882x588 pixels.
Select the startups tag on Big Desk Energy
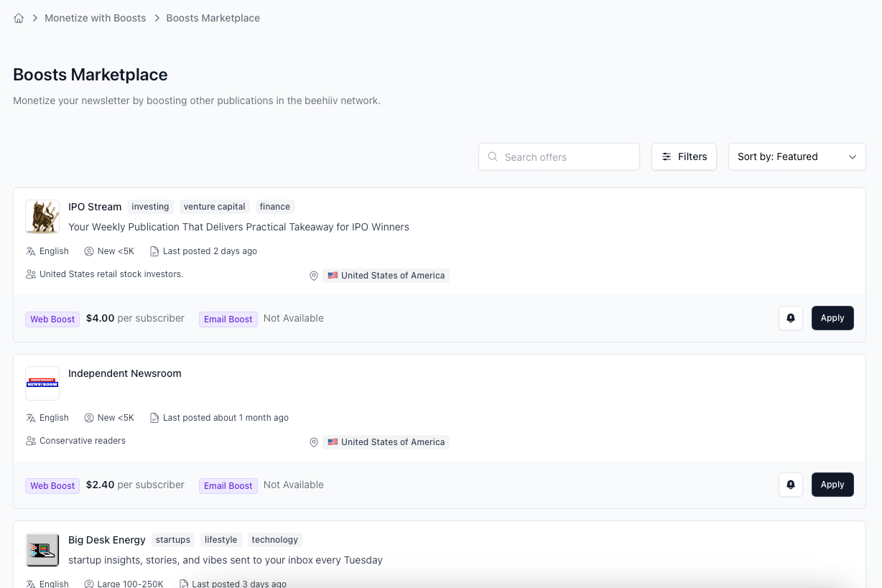tap(173, 540)
